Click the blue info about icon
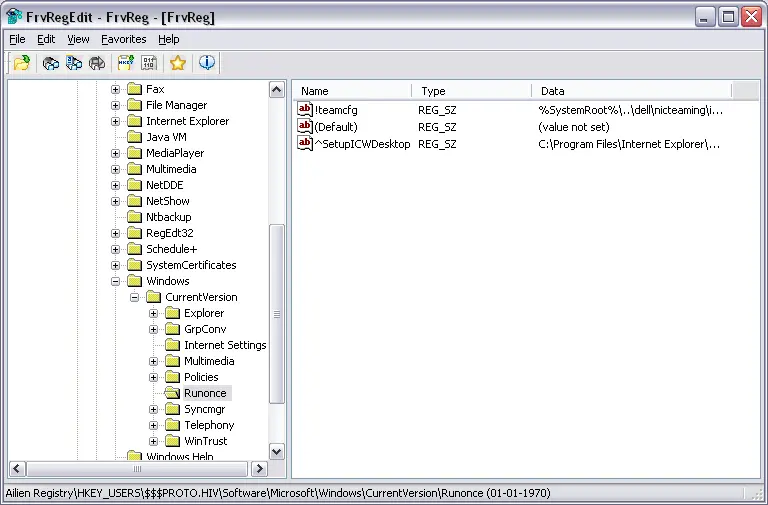 tap(207, 63)
